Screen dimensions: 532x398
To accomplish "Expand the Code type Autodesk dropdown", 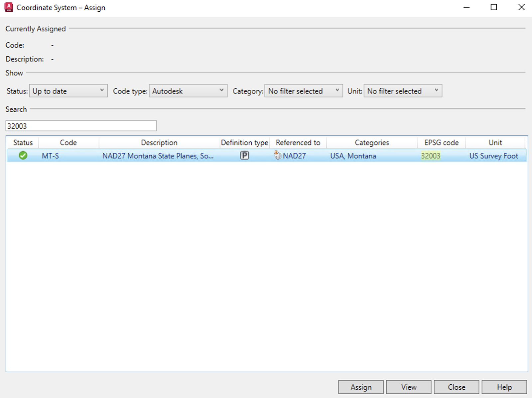I will (x=188, y=91).
